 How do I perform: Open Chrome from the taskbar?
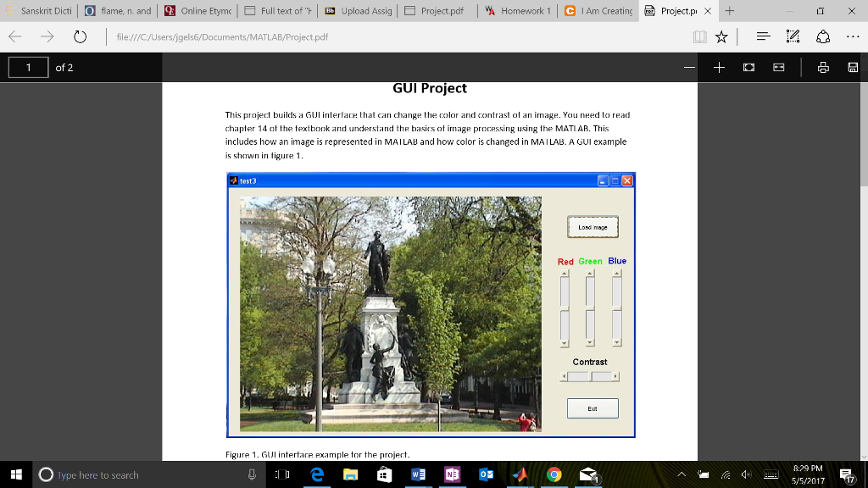pyautogui.click(x=554, y=474)
